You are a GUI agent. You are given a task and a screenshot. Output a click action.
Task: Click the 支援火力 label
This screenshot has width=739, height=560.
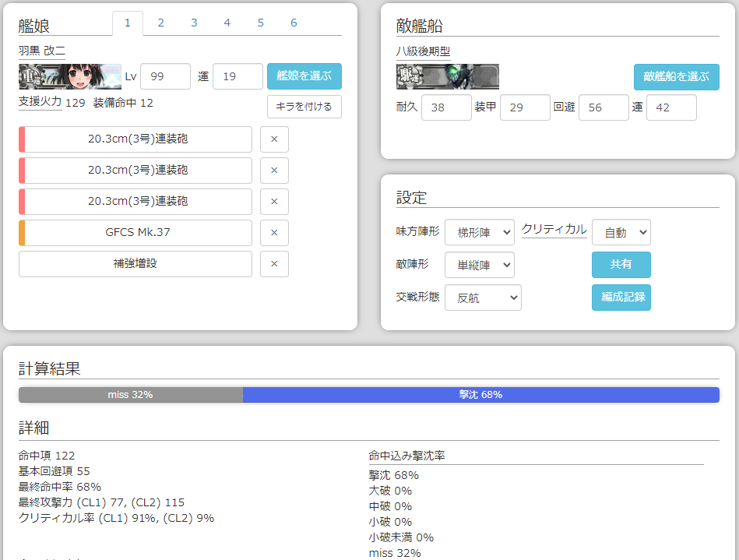pyautogui.click(x=40, y=102)
